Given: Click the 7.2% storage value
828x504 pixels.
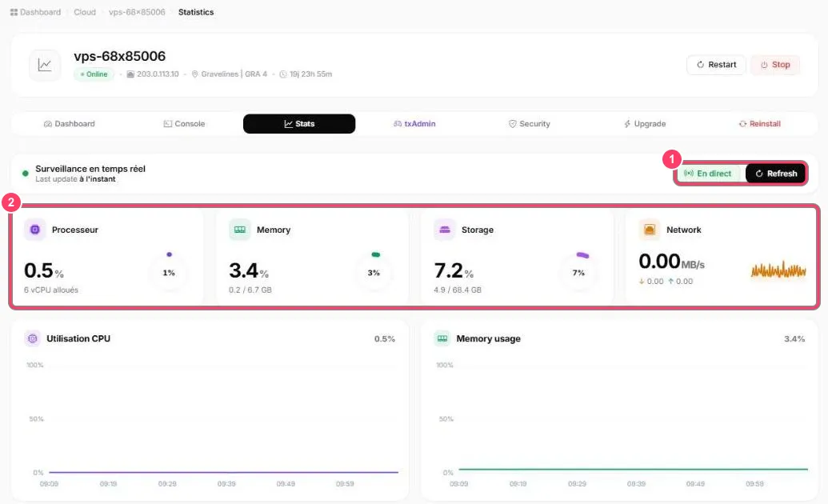Looking at the screenshot, I should pyautogui.click(x=454, y=271).
